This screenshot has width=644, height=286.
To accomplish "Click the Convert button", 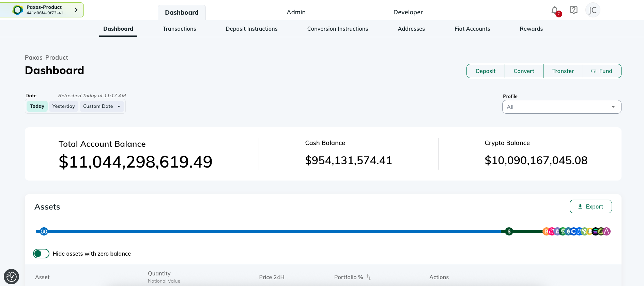I will [x=524, y=71].
